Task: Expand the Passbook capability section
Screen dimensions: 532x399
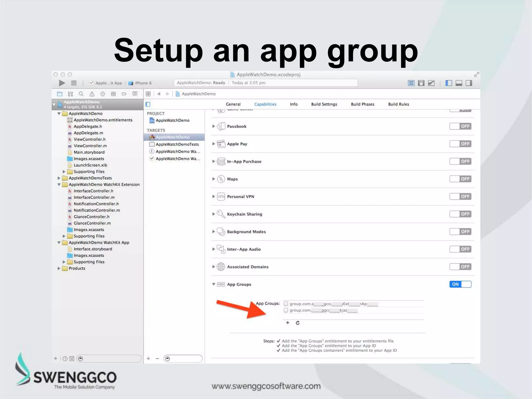Action: [x=214, y=126]
